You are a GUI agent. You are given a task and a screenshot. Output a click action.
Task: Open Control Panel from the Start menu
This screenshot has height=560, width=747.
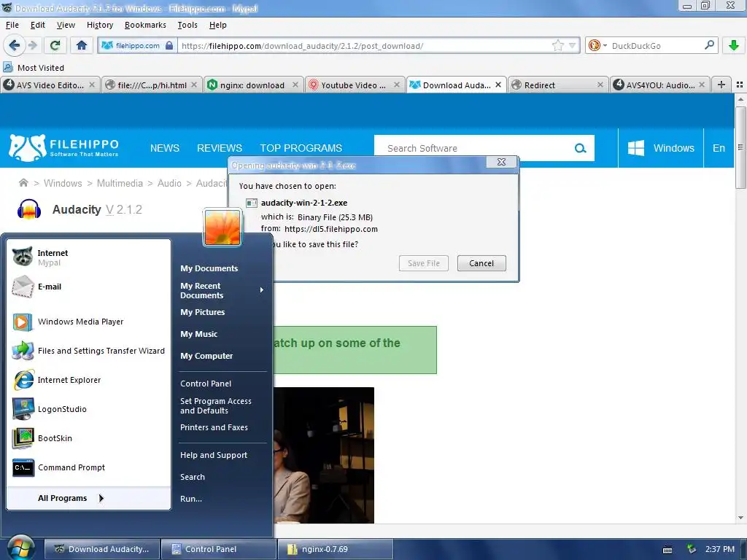point(206,384)
